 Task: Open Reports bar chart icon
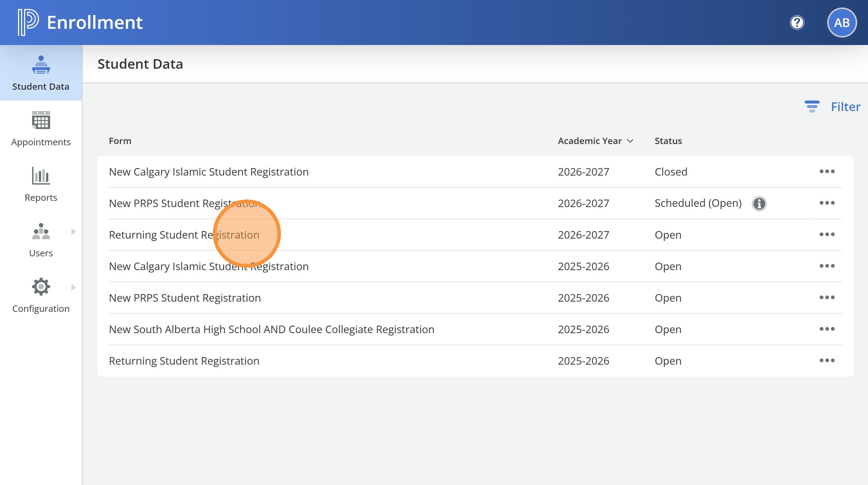coord(41,176)
